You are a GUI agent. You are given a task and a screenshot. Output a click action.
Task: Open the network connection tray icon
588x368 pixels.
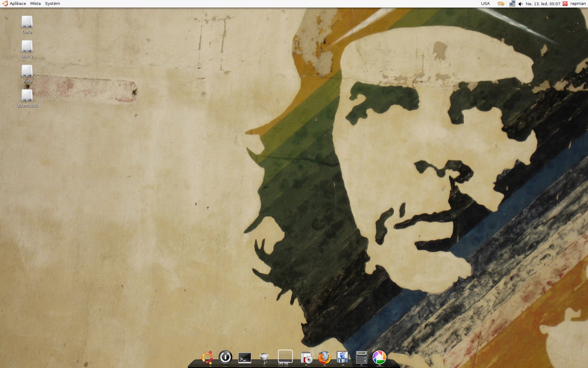(x=512, y=4)
